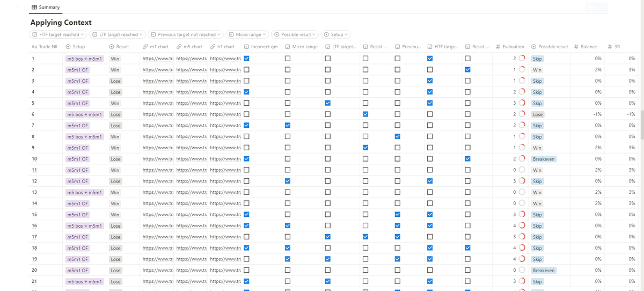Open the HTF target reached filter dropdown
The height and width of the screenshot is (291, 644).
[58, 34]
